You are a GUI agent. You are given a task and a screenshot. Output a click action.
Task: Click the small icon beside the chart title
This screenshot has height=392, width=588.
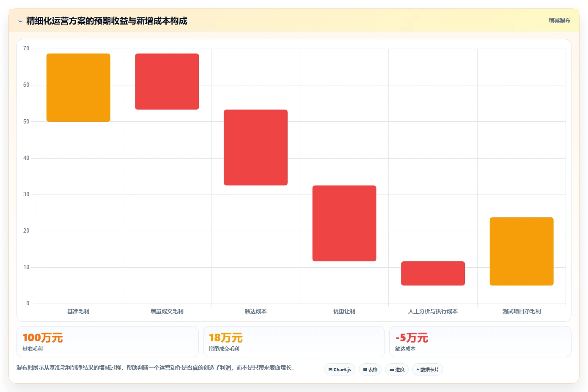pos(20,21)
